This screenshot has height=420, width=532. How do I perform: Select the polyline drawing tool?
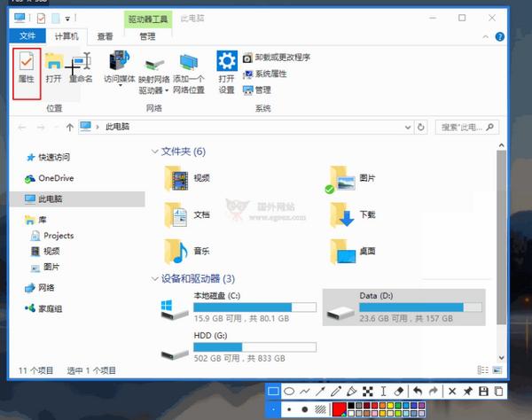305,392
